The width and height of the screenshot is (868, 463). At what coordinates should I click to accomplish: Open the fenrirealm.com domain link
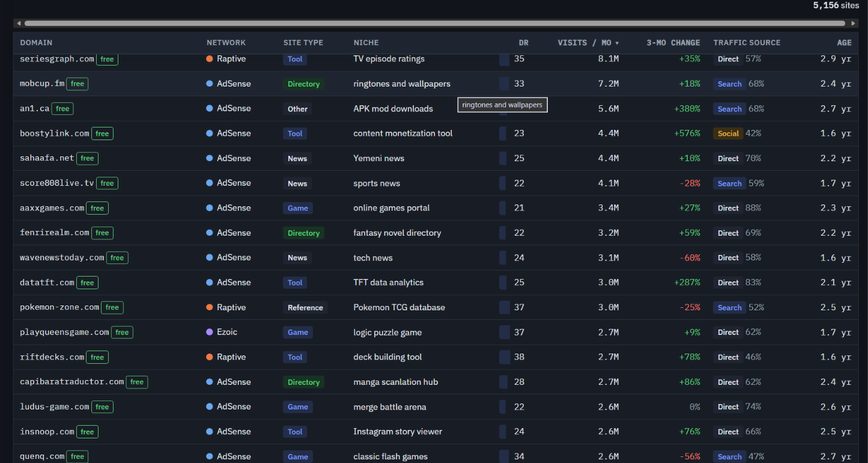click(55, 233)
